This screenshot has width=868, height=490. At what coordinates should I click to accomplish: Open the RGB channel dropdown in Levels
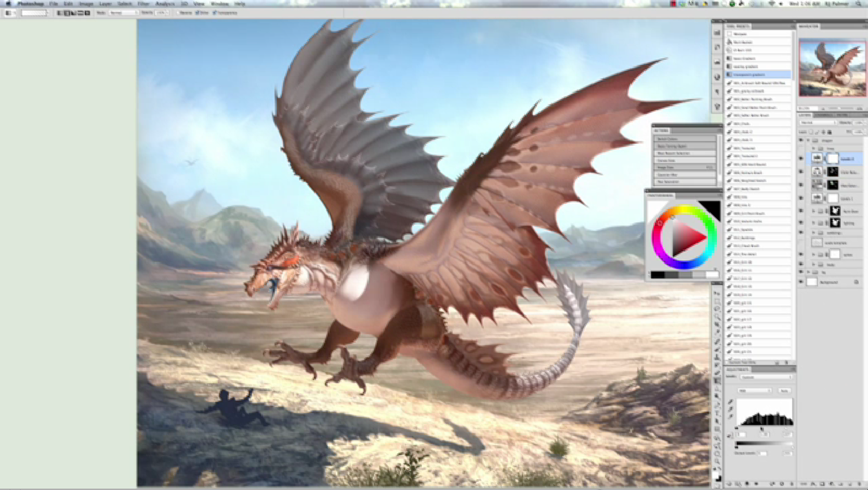754,391
